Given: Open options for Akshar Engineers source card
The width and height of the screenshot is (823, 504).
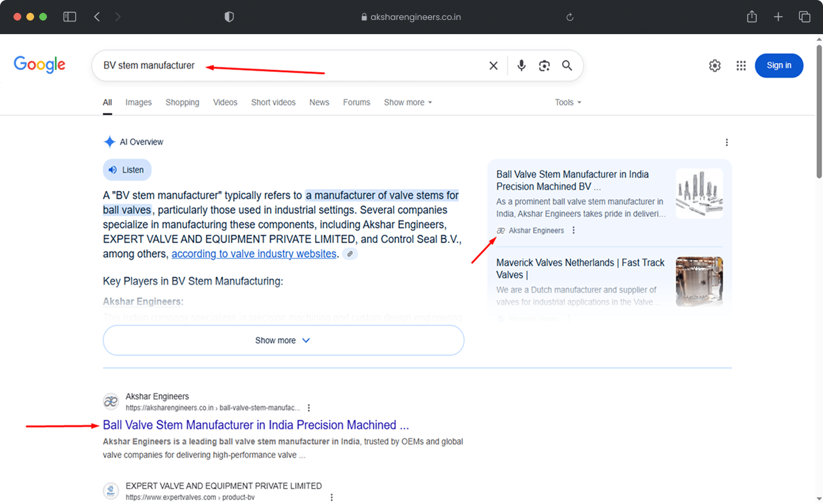Looking at the screenshot, I should [574, 230].
